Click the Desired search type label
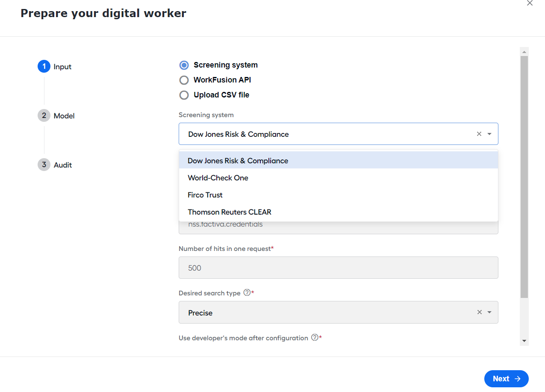545x392 pixels. (209, 293)
